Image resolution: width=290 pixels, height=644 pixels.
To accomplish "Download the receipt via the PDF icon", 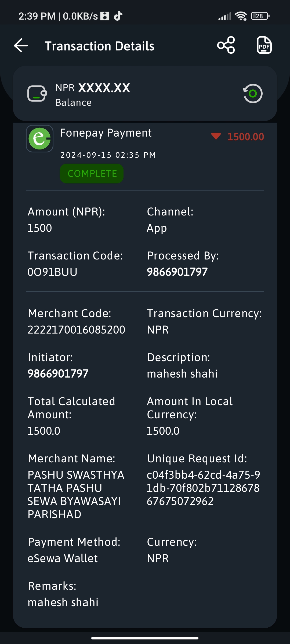I will coord(264,45).
